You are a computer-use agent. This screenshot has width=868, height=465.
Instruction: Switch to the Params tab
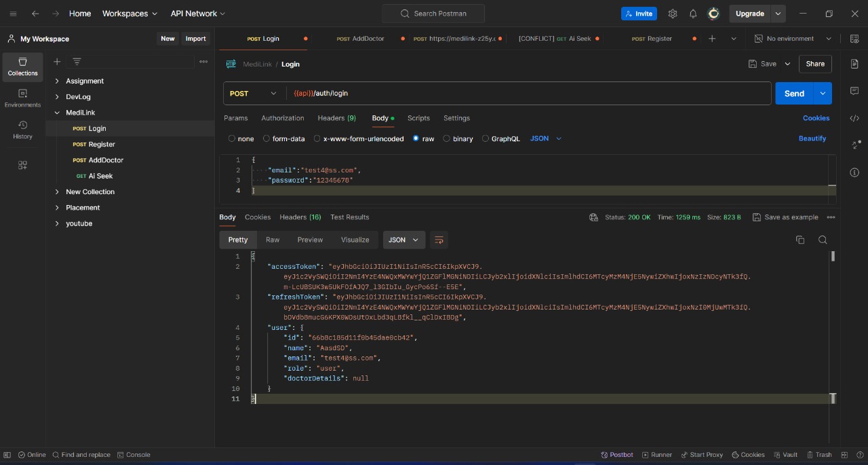[236, 118]
